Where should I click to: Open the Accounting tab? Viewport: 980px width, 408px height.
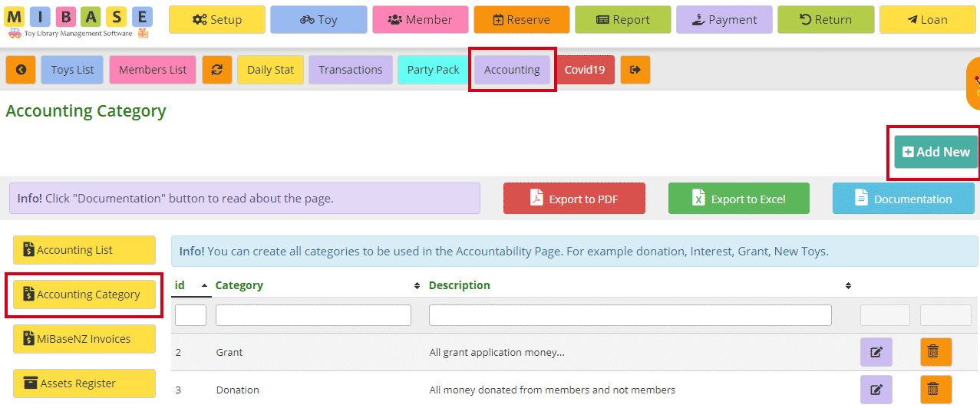[x=512, y=70]
